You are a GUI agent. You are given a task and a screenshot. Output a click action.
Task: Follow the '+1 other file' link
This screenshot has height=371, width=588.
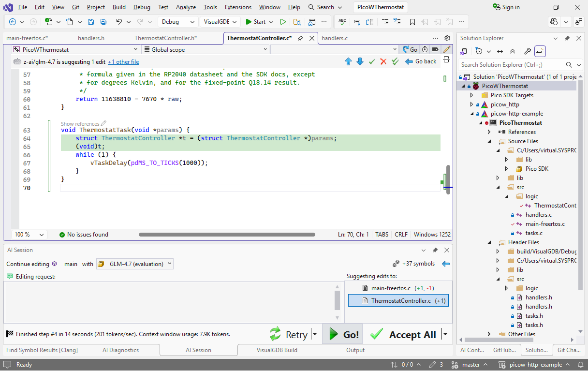pyautogui.click(x=123, y=62)
